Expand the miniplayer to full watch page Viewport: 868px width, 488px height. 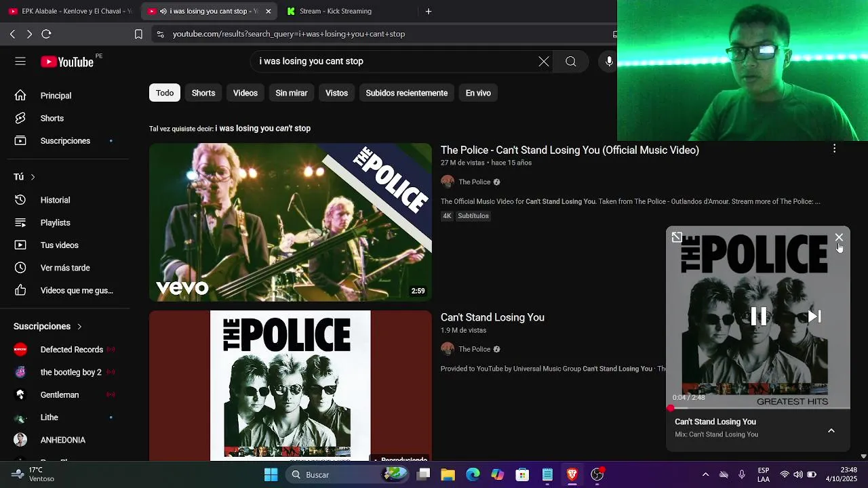pos(677,237)
